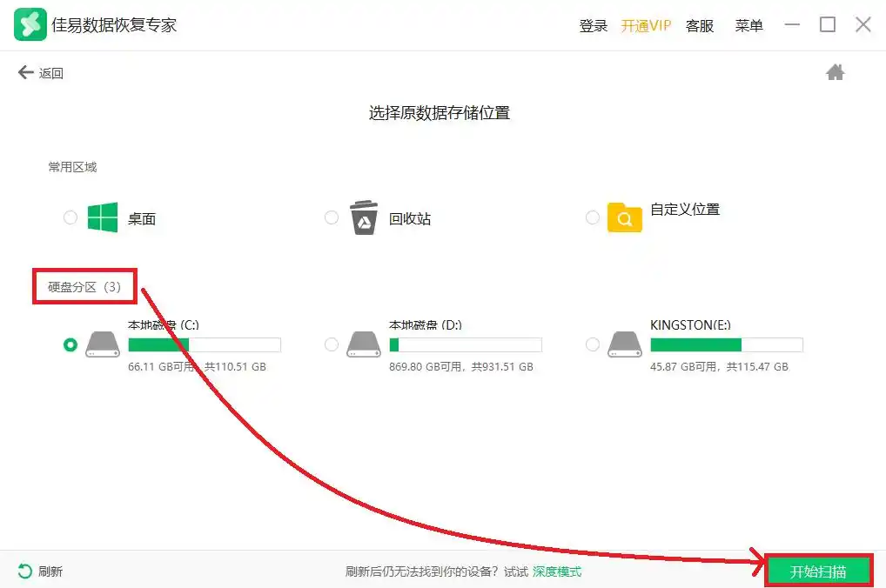Click the recycle bin icon

364,218
